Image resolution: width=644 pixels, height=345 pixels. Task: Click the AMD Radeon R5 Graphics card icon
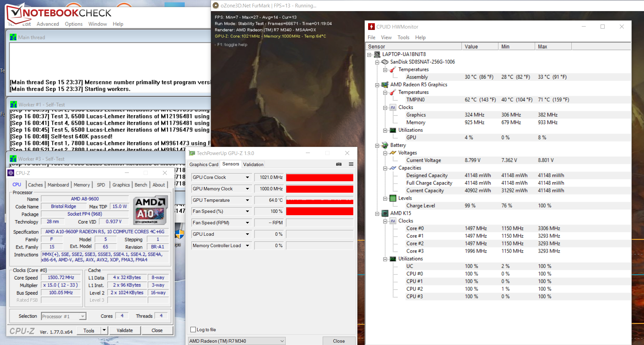tap(385, 85)
